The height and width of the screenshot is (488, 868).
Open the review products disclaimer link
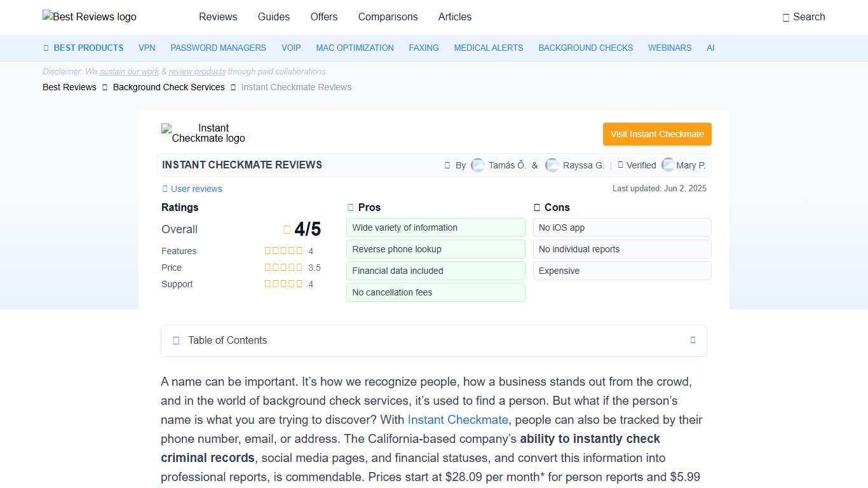[197, 71]
